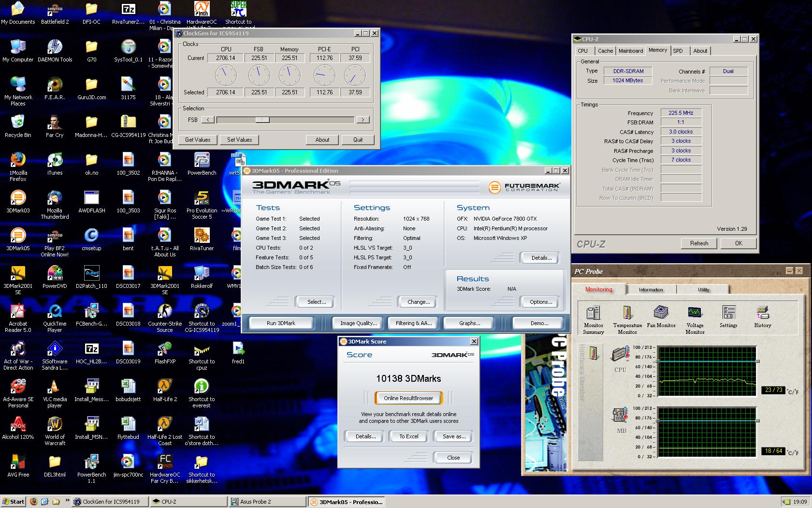812x508 pixels.
Task: Open Temperature Monitor in PC Probe
Action: click(x=627, y=320)
